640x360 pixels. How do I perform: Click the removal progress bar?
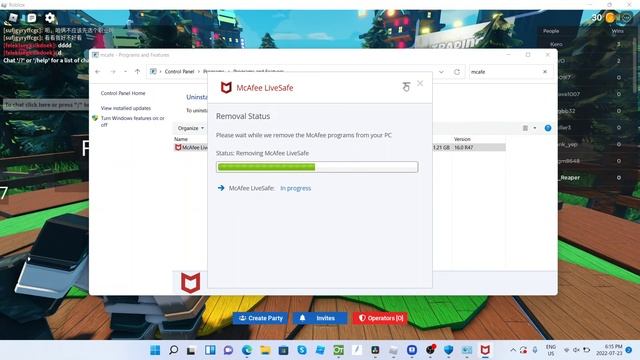tap(317, 167)
